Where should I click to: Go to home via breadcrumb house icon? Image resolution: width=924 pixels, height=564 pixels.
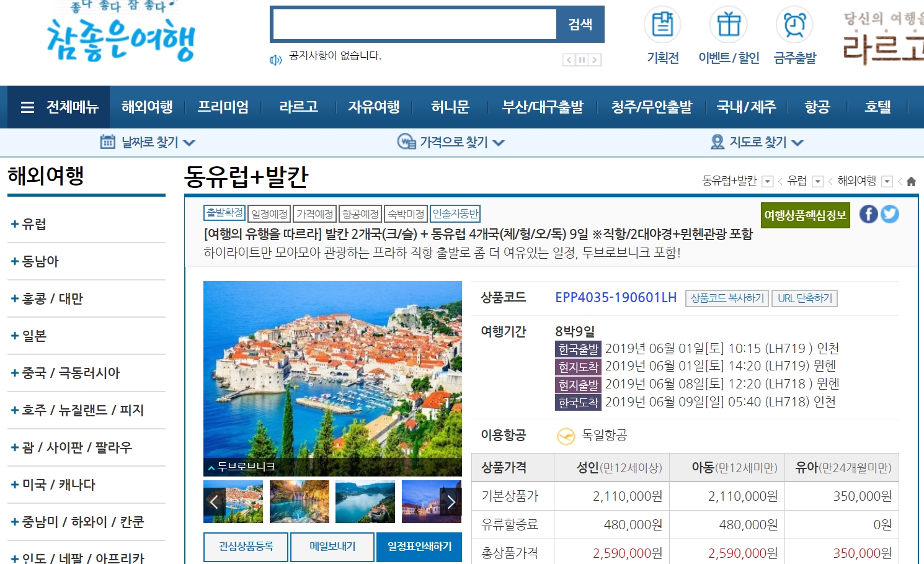[911, 182]
